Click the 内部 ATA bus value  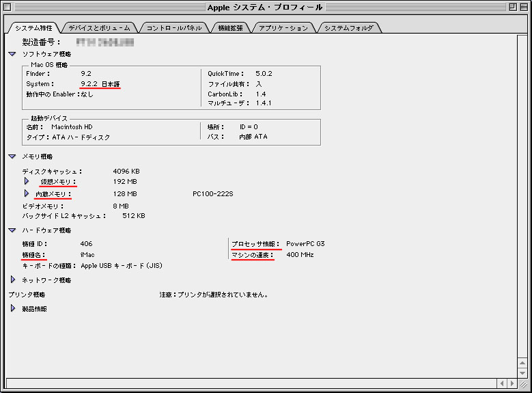(x=253, y=137)
